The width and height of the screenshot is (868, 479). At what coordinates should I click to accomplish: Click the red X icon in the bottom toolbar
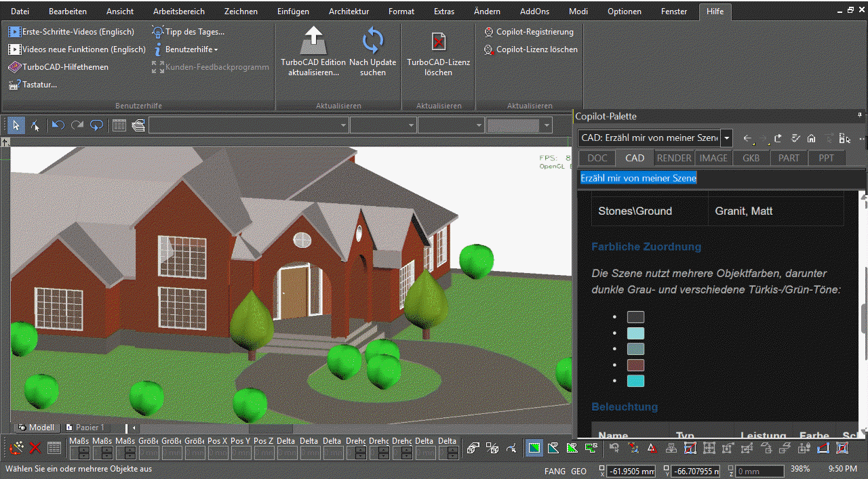tap(35, 448)
